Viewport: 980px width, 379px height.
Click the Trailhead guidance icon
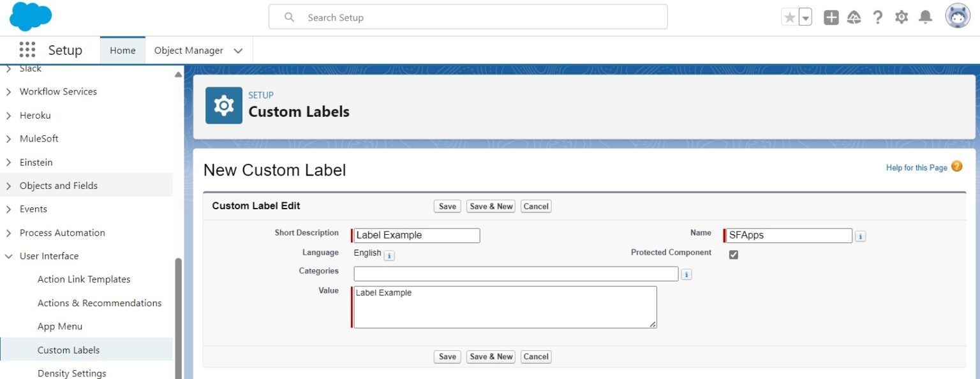854,18
